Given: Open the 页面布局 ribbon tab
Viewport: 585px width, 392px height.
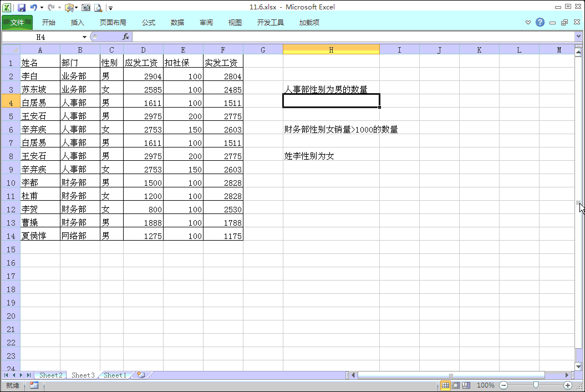Looking at the screenshot, I should 113,22.
